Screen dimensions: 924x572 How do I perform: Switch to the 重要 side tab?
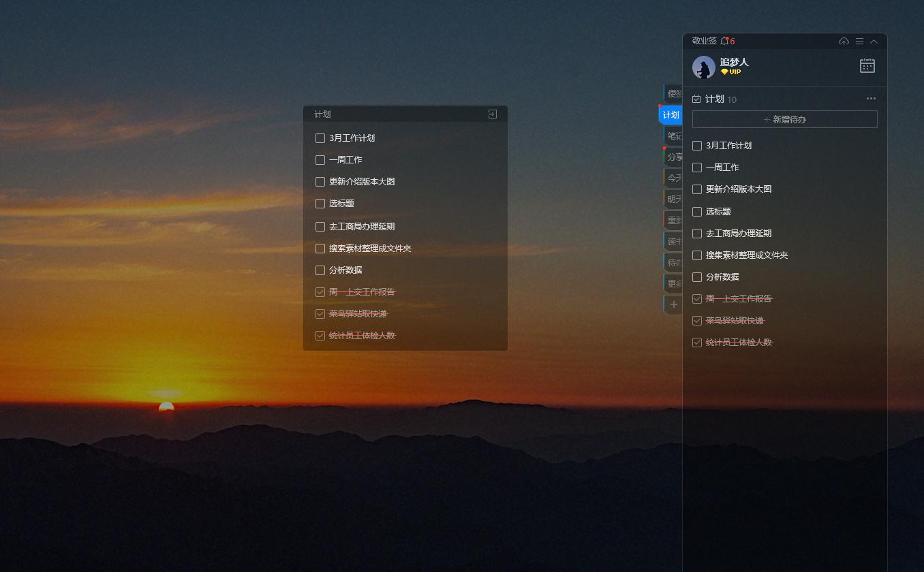(673, 220)
